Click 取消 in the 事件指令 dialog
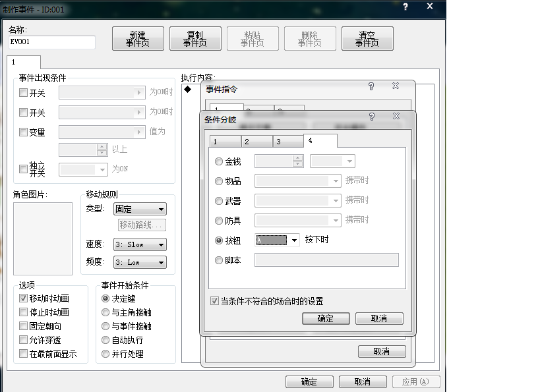The height and width of the screenshot is (392, 540). (382, 351)
